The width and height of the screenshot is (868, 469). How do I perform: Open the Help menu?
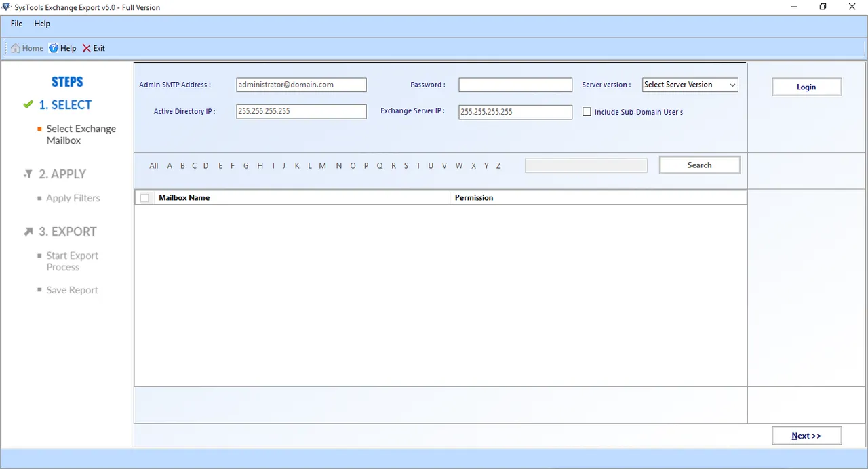coord(42,24)
